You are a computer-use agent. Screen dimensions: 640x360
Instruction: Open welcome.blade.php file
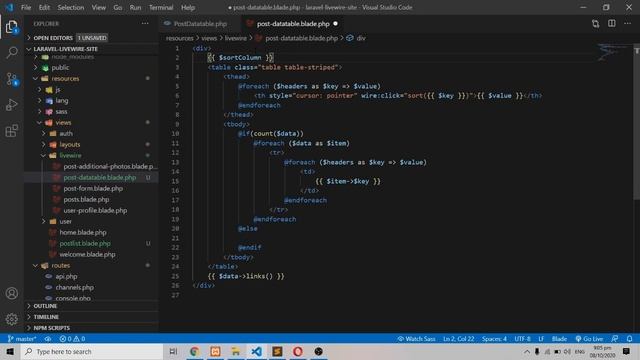tap(87, 254)
